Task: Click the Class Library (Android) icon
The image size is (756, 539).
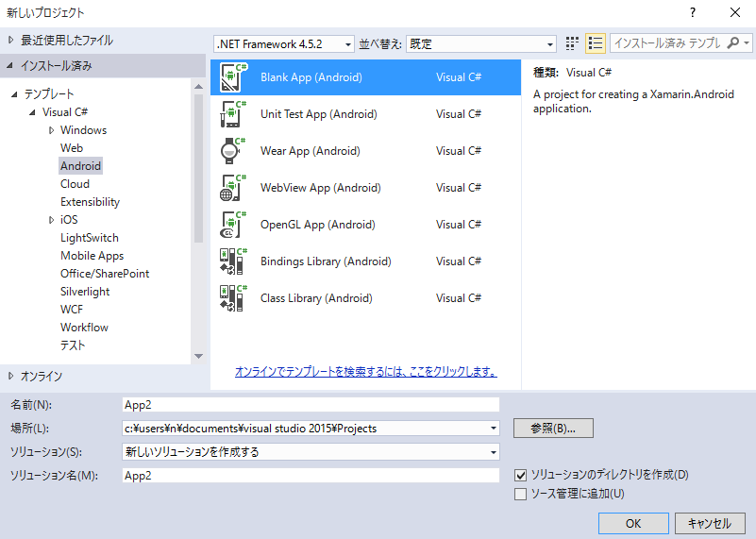Action: (232, 298)
